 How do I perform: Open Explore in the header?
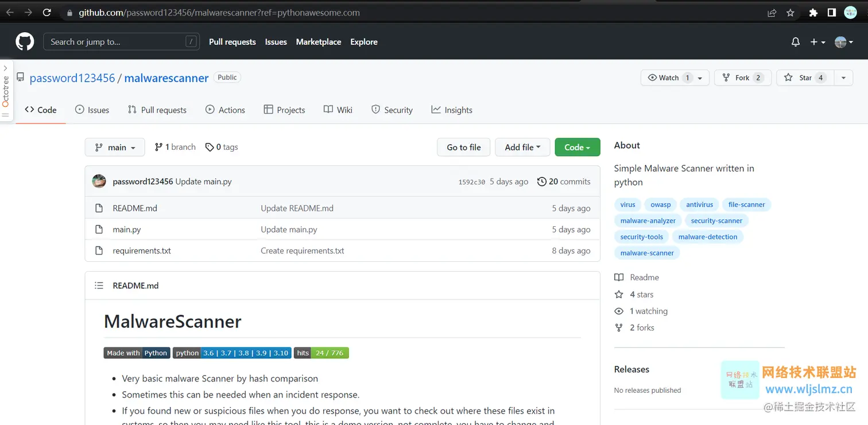point(364,42)
